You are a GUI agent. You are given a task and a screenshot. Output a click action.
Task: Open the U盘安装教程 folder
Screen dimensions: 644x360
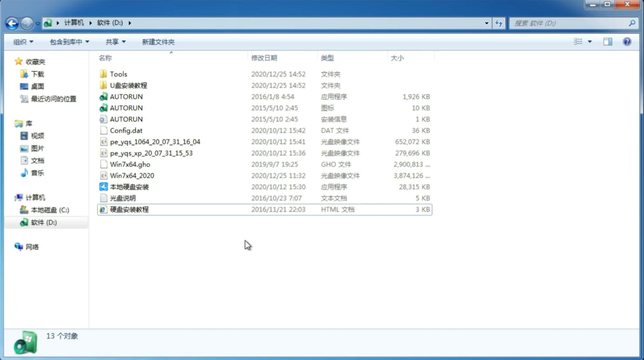tap(128, 85)
